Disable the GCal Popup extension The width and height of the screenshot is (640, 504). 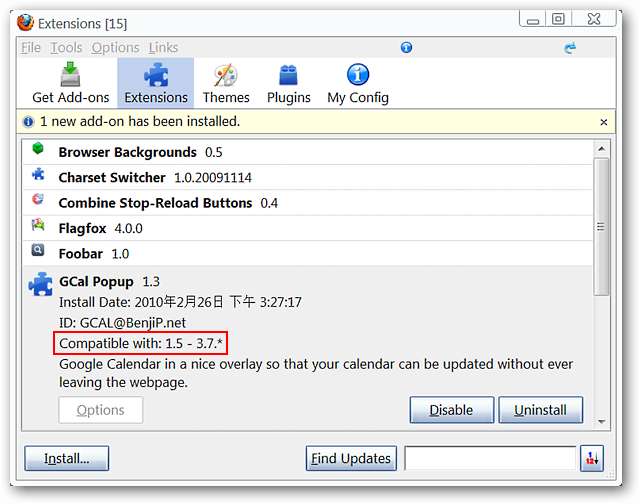click(x=451, y=410)
